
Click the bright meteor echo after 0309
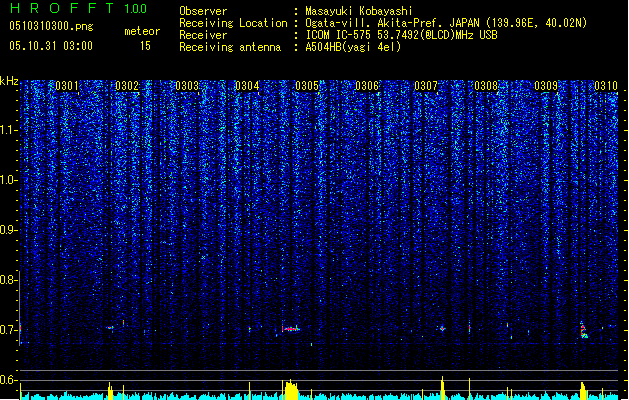(x=584, y=330)
